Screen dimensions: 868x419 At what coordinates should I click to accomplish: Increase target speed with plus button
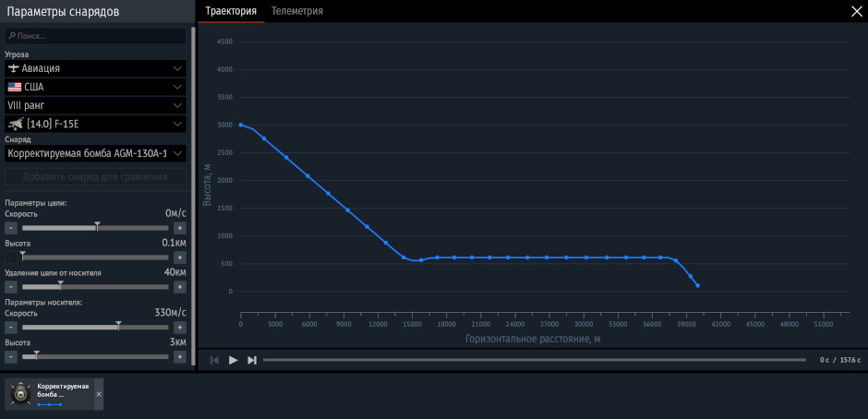tap(179, 228)
